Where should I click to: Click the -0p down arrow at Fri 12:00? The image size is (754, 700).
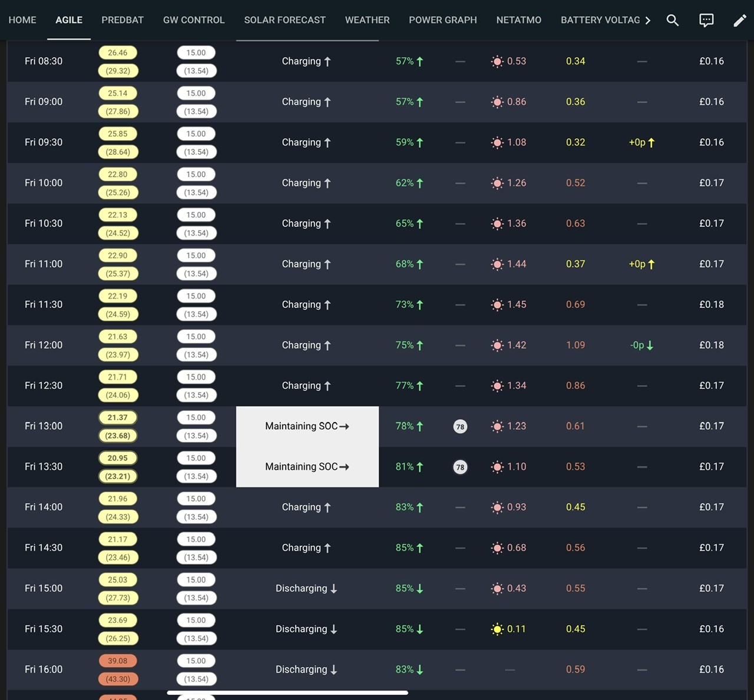click(x=650, y=345)
